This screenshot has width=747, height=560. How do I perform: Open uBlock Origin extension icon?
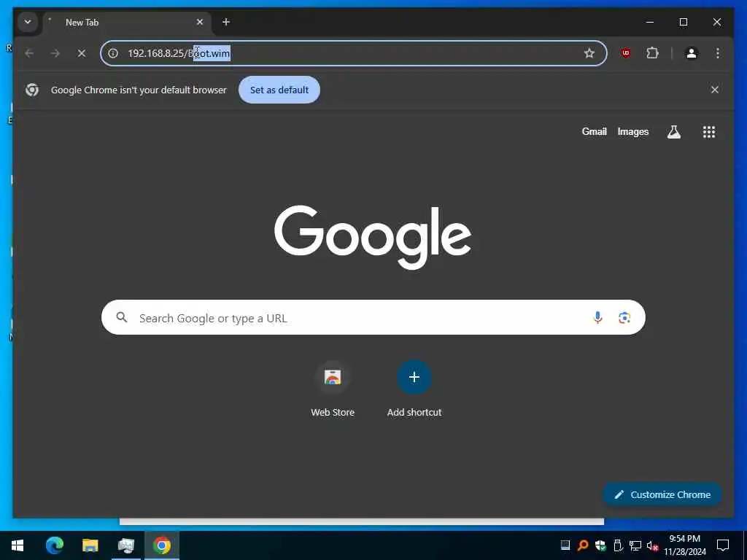tap(626, 53)
